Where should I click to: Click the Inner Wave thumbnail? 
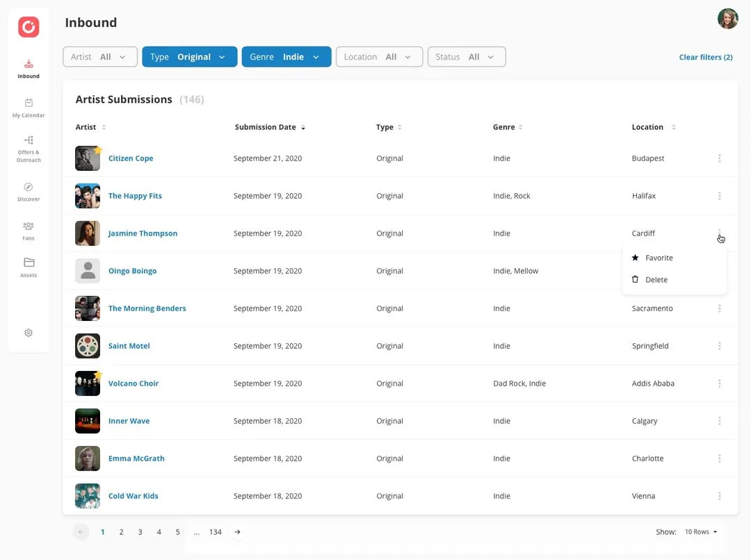[88, 421]
